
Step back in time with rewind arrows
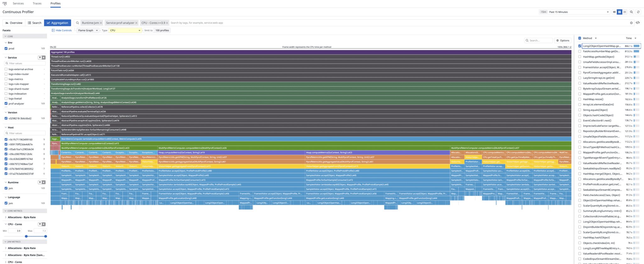[x=614, y=12]
